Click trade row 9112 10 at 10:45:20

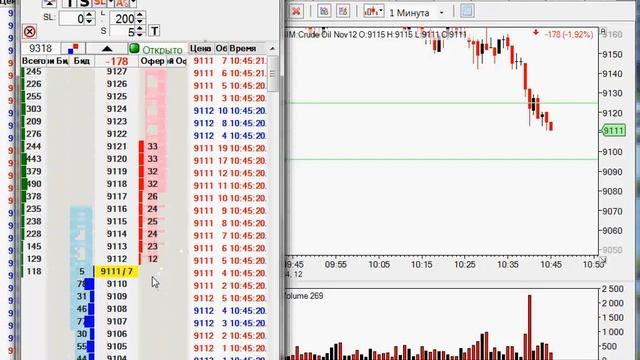coord(229,111)
